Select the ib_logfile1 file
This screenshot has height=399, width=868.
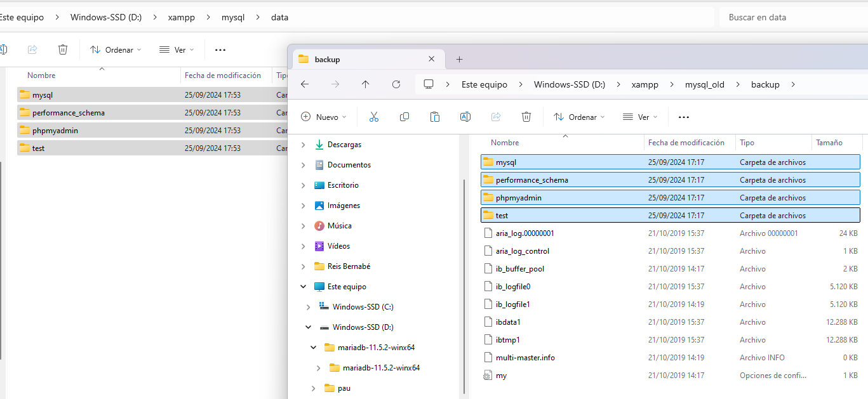[671, 304]
